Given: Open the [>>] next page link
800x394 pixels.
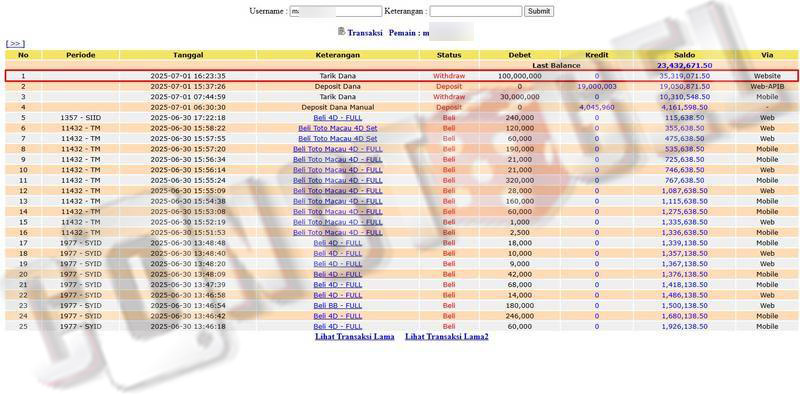Looking at the screenshot, I should tap(15, 44).
